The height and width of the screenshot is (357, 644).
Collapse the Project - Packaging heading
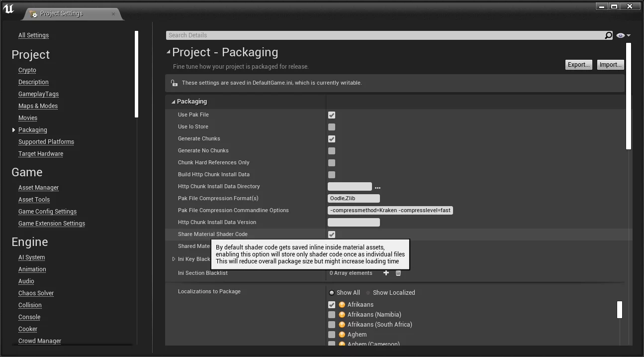point(169,52)
